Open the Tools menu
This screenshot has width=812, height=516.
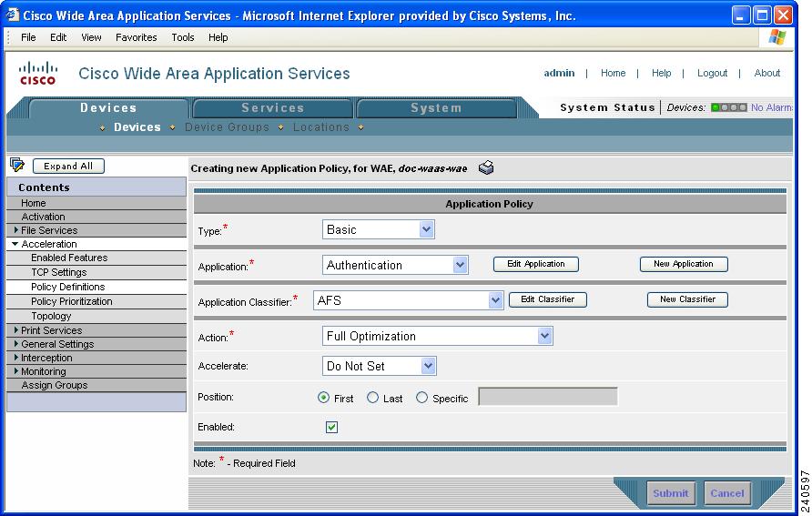(183, 37)
